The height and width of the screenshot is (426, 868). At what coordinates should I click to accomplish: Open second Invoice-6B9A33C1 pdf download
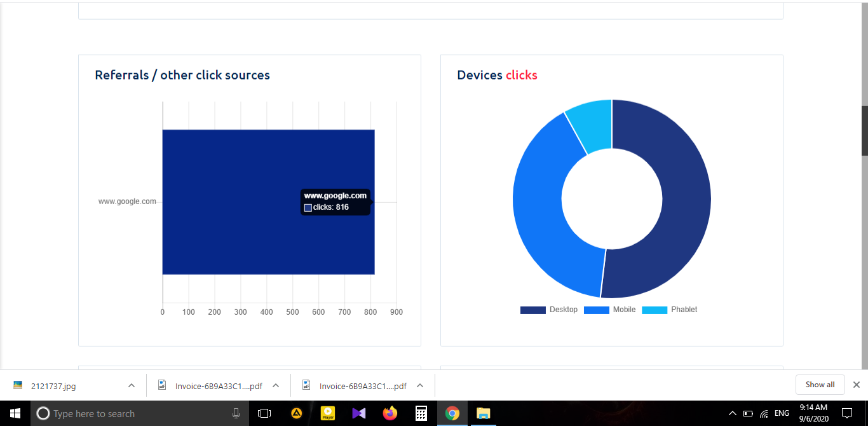[363, 386]
